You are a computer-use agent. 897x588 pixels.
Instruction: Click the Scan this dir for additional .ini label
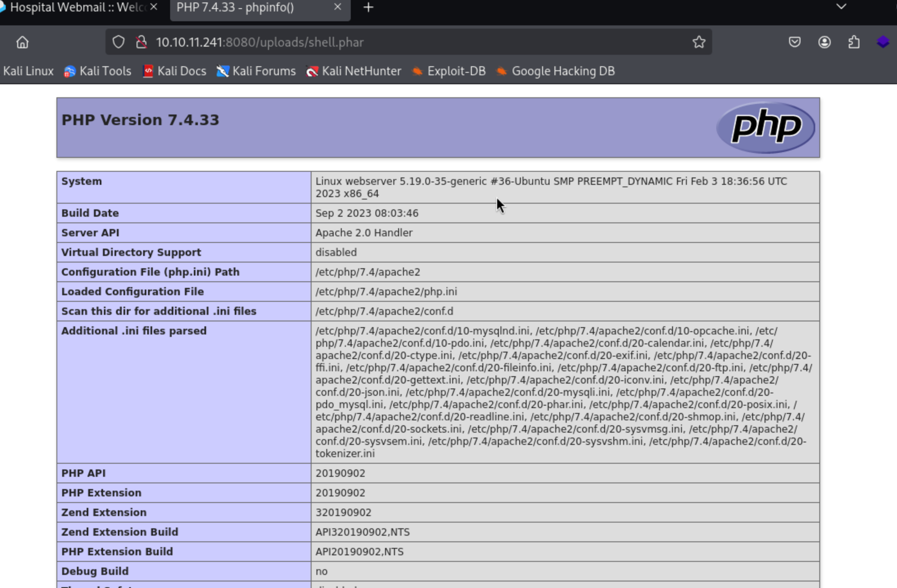(159, 311)
